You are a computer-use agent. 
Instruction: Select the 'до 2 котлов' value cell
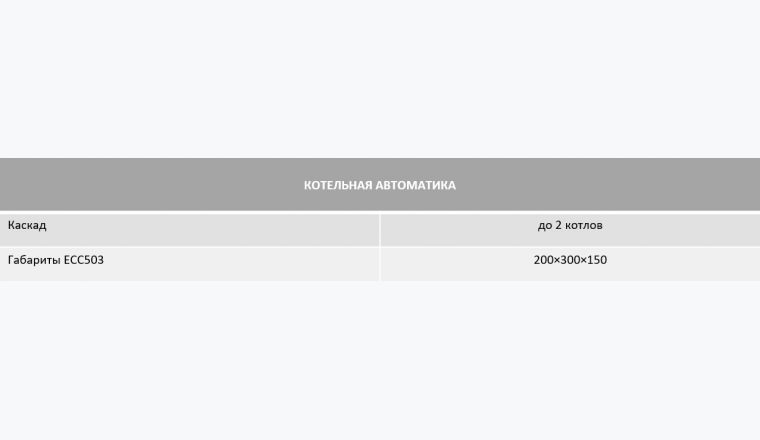point(570,229)
